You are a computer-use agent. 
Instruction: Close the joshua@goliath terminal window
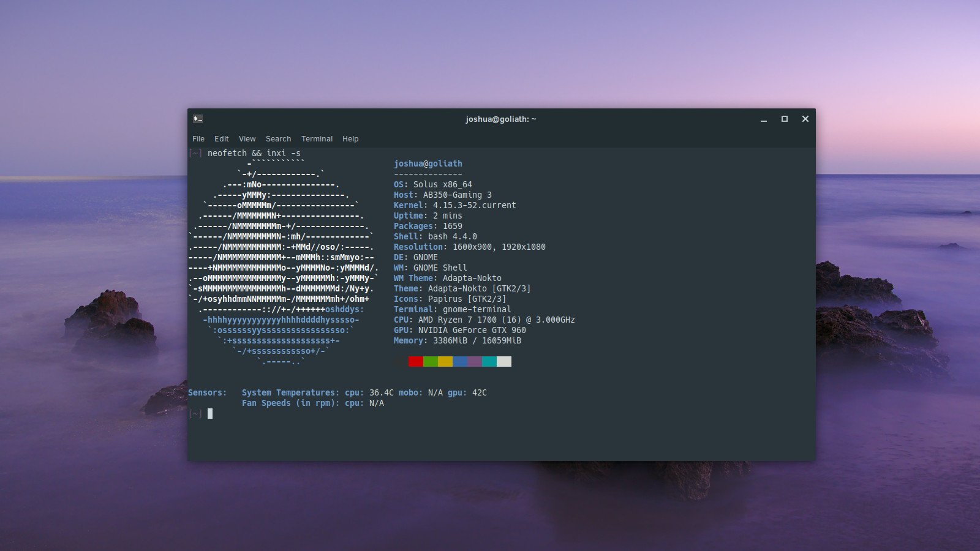805,119
